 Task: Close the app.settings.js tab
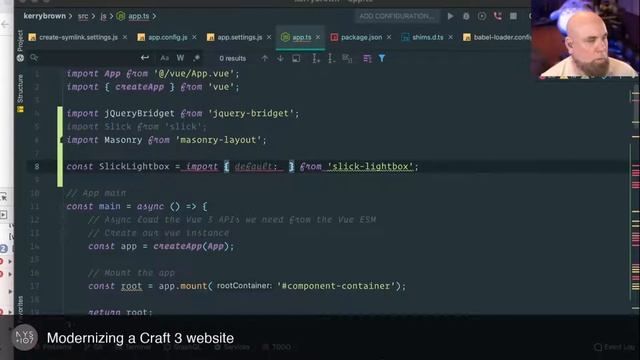point(269,37)
